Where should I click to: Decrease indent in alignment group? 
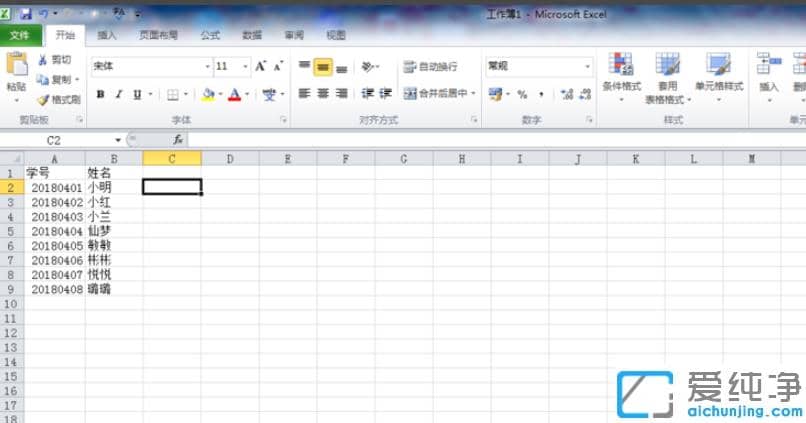click(x=367, y=94)
